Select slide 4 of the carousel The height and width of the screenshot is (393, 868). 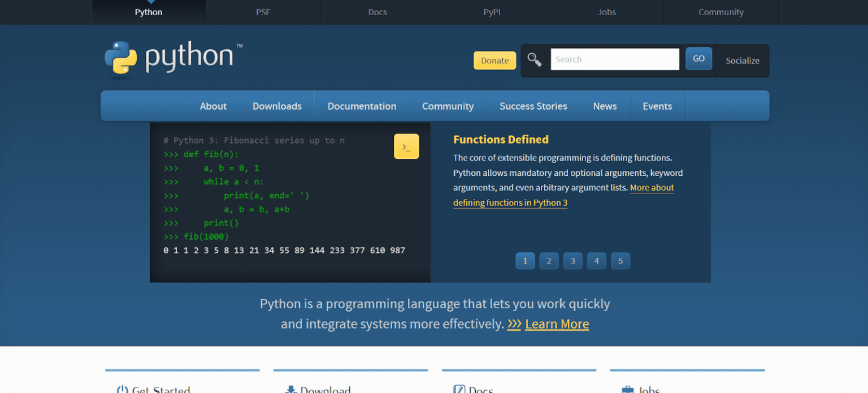596,261
